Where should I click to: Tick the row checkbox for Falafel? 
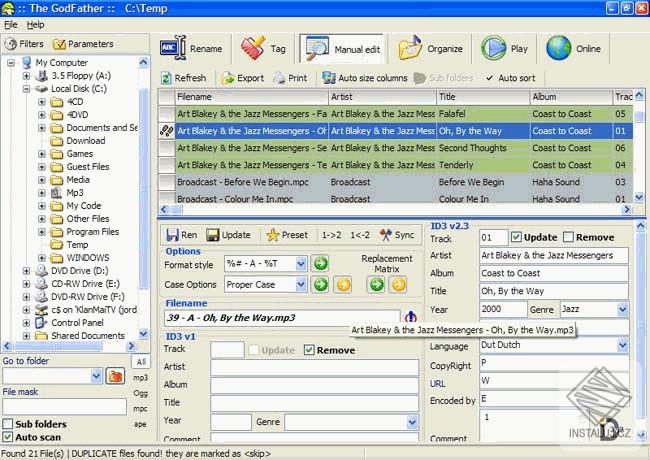pos(167,114)
